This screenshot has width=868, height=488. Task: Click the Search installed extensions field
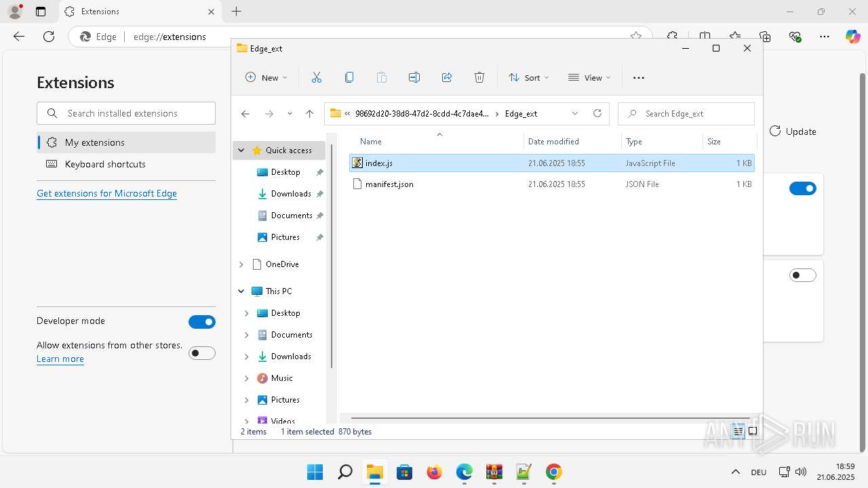coord(126,113)
